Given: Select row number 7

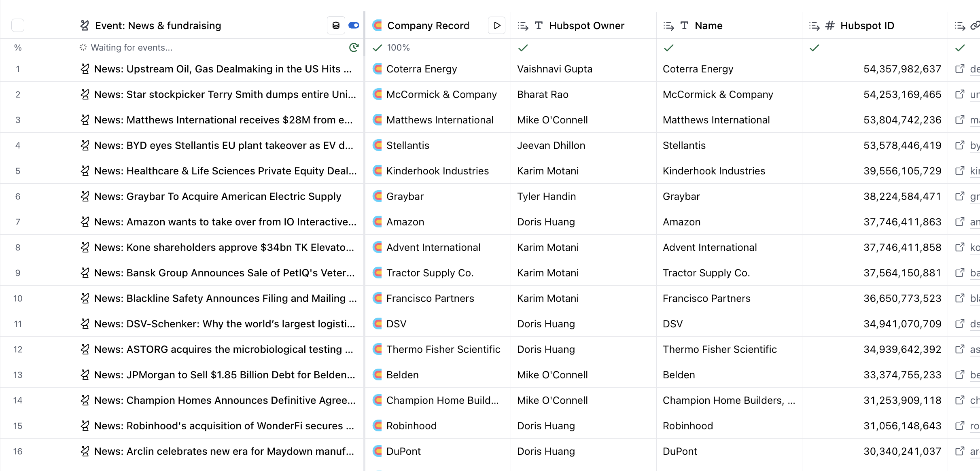Looking at the screenshot, I should pos(18,222).
